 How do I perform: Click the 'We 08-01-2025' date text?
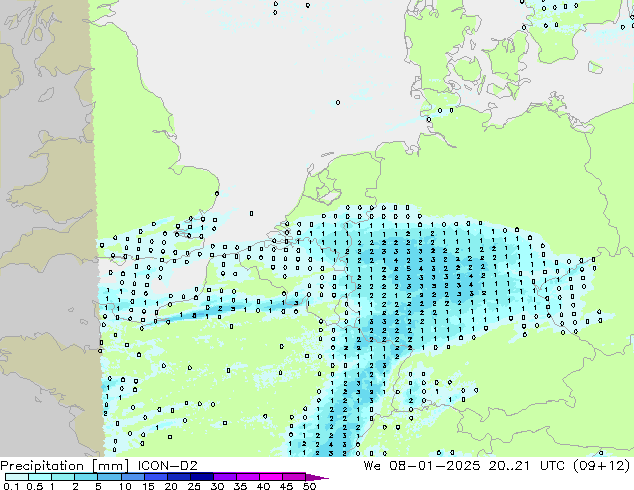(x=422, y=466)
